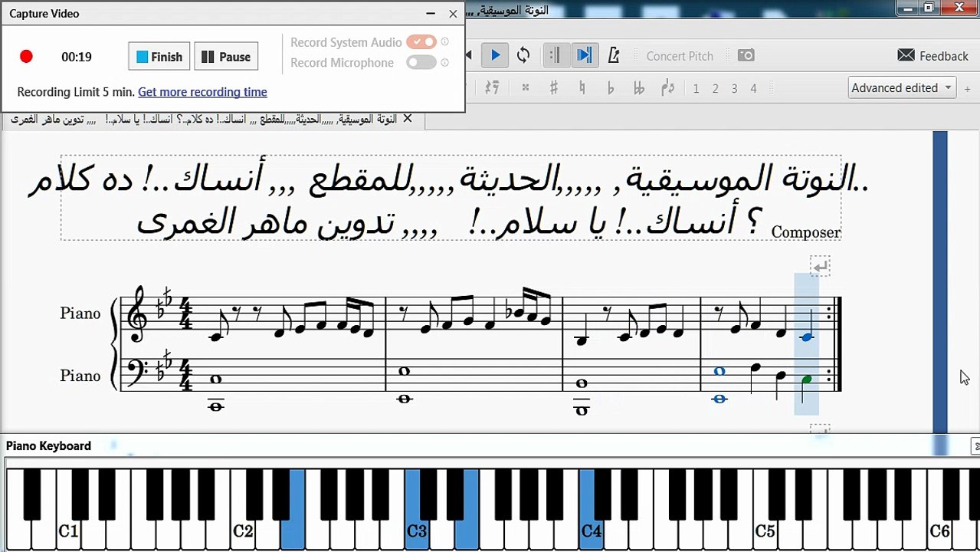Click the bass Piano staff label
Screen dimensions: 980x552
[80, 376]
